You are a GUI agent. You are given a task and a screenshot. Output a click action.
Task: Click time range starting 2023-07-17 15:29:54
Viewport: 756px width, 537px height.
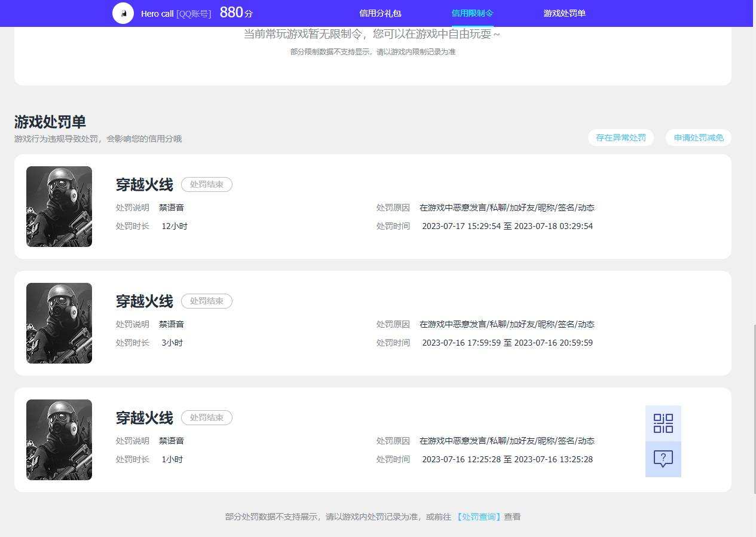(x=507, y=226)
